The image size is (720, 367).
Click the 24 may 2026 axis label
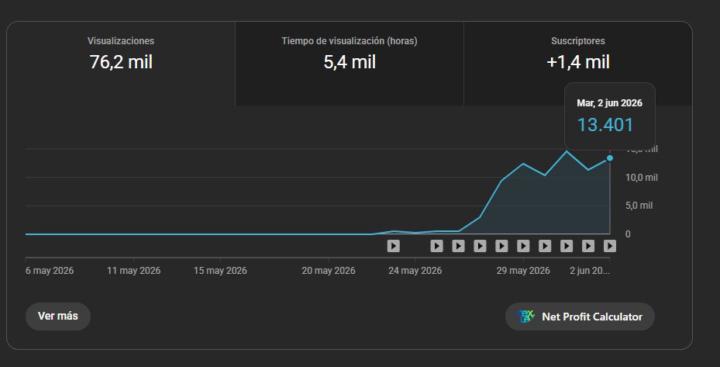click(x=415, y=271)
